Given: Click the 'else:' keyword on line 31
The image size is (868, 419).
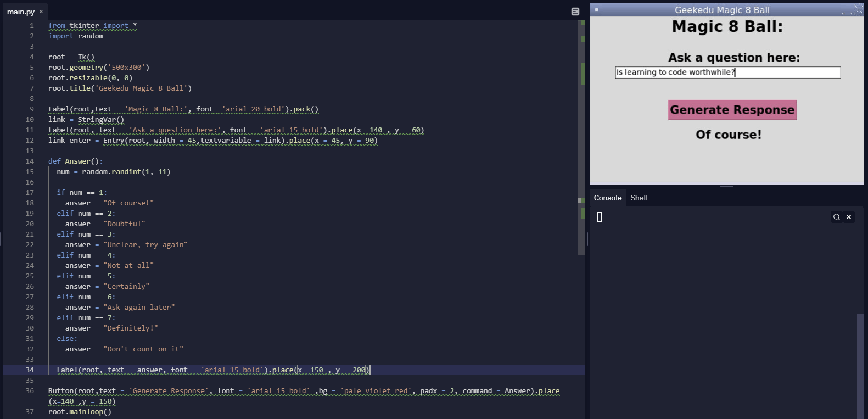Looking at the screenshot, I should click(x=67, y=339).
